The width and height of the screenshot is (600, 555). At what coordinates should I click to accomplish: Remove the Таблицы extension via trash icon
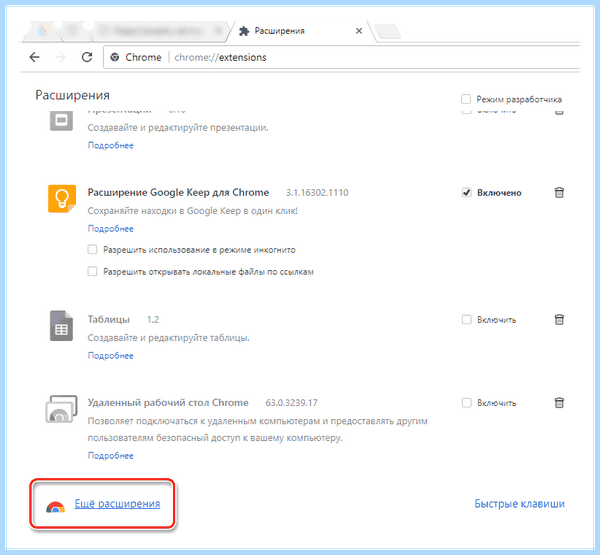[559, 320]
